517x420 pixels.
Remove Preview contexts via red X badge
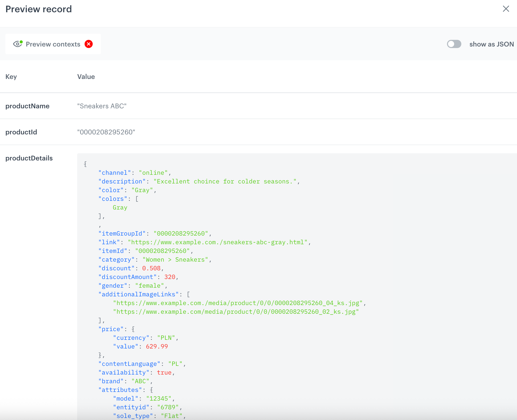[88, 44]
